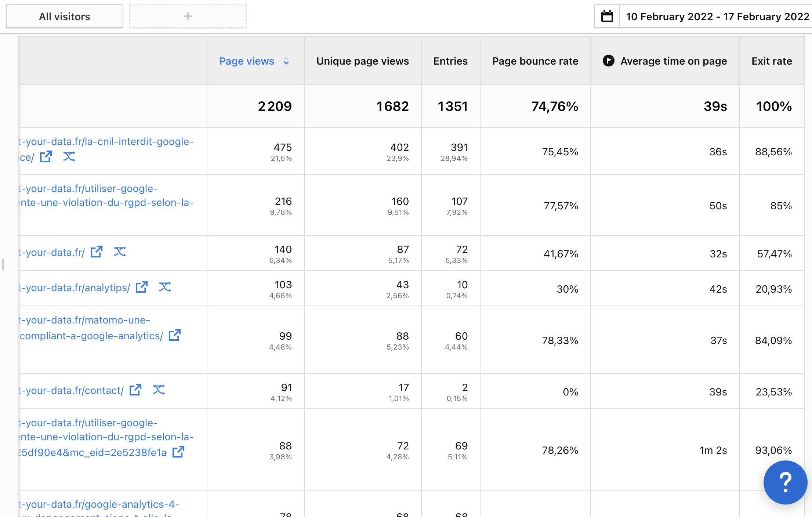This screenshot has width=812, height=517.
Task: Click Unique page views column header
Action: click(x=362, y=61)
